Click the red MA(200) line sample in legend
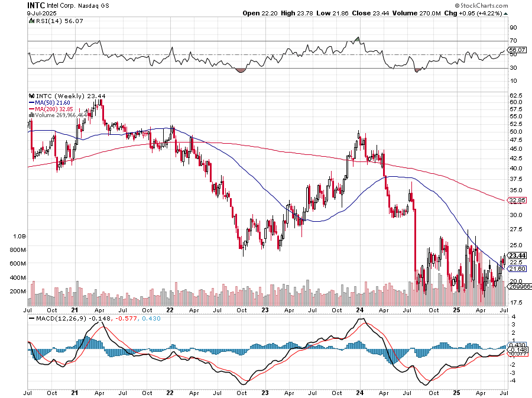The width and height of the screenshot is (532, 398). [31, 109]
